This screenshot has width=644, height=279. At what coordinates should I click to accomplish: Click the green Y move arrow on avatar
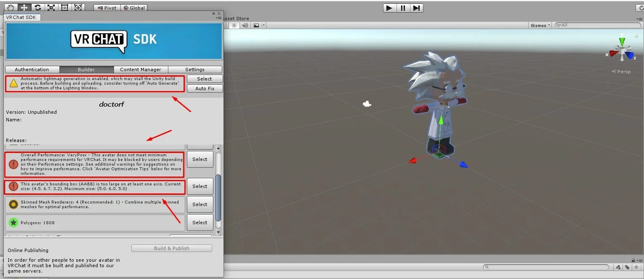point(440,121)
